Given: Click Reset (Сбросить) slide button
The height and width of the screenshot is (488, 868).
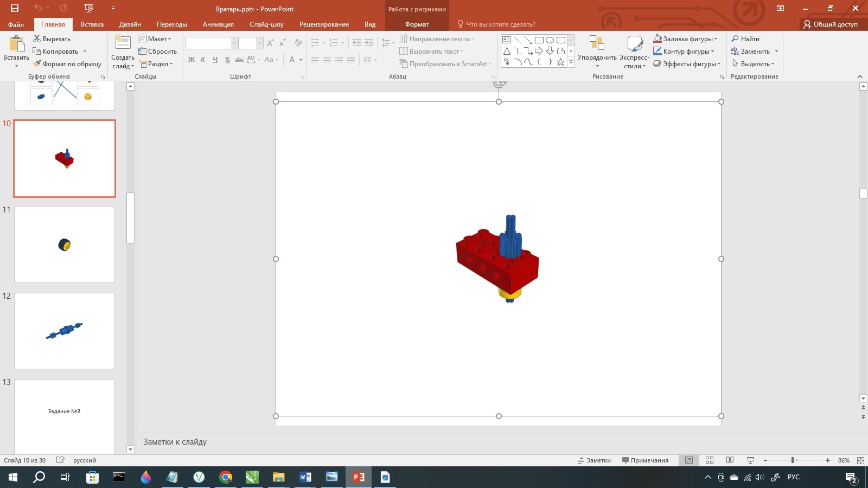Looking at the screenshot, I should (158, 52).
